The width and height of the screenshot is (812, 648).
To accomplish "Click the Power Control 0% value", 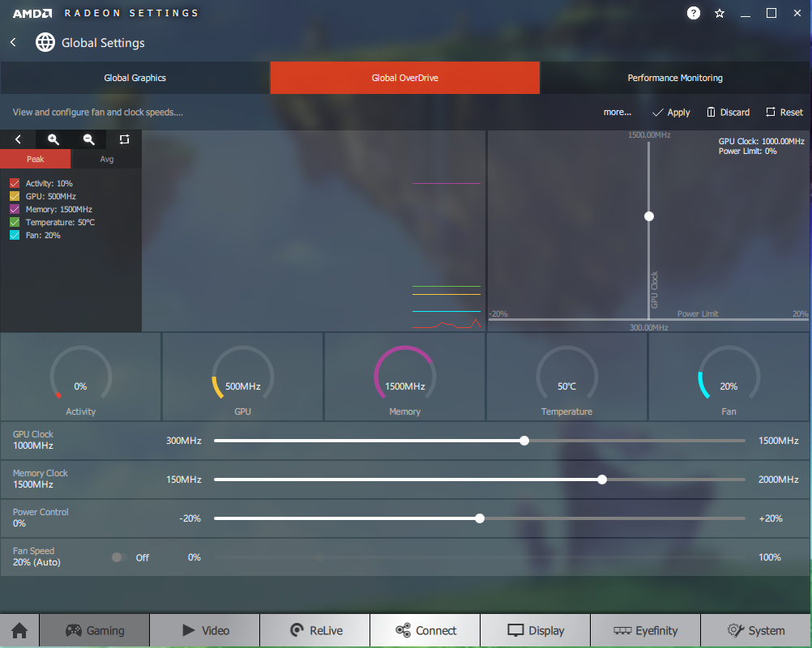I will pos(19,523).
